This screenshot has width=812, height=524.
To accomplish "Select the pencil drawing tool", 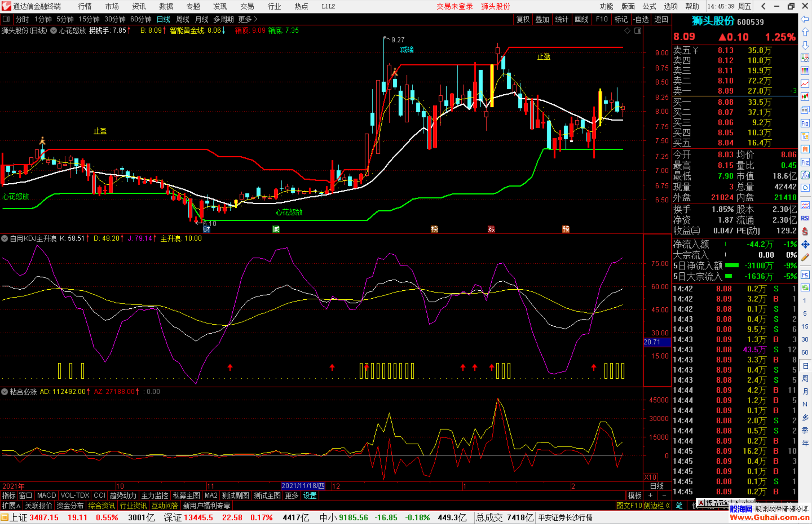I will point(805,258).
